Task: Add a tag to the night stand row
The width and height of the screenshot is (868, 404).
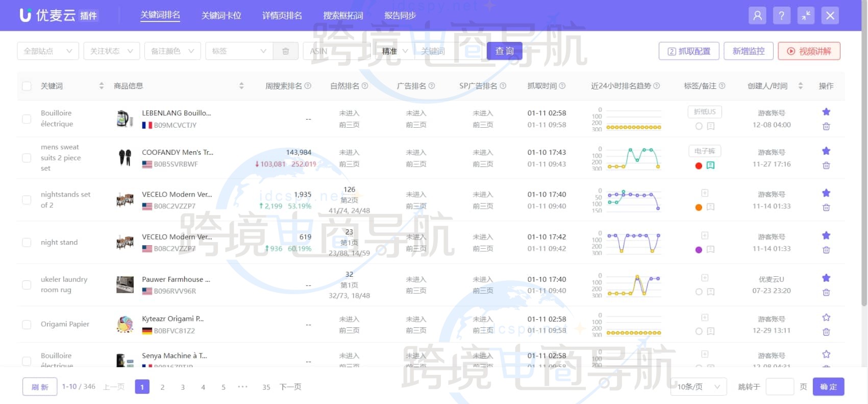Action: click(x=705, y=235)
